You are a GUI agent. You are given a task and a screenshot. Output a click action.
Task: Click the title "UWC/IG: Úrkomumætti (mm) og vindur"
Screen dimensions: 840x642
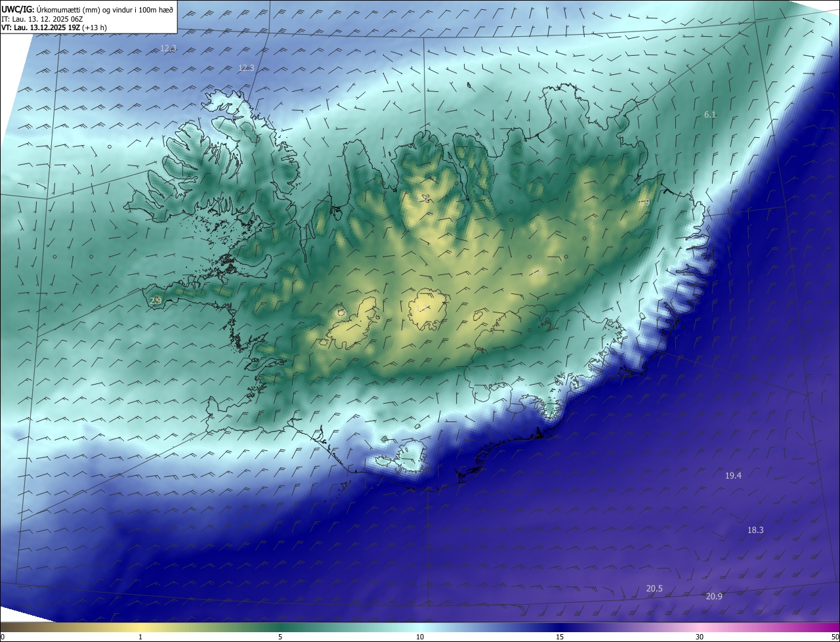[87, 10]
